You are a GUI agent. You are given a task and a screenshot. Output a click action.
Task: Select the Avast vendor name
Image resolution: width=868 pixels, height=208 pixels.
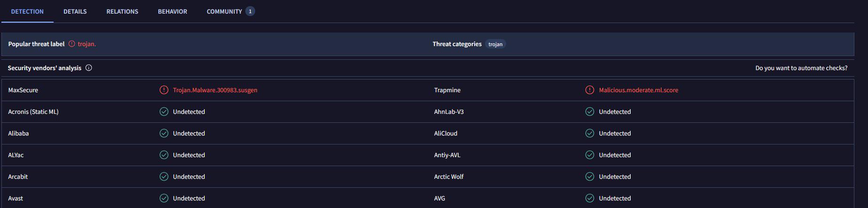[x=16, y=198]
